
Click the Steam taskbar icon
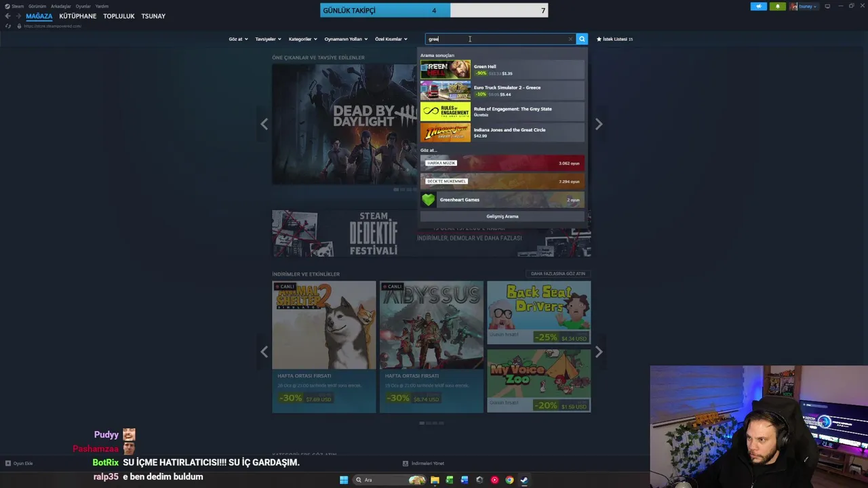click(x=524, y=480)
